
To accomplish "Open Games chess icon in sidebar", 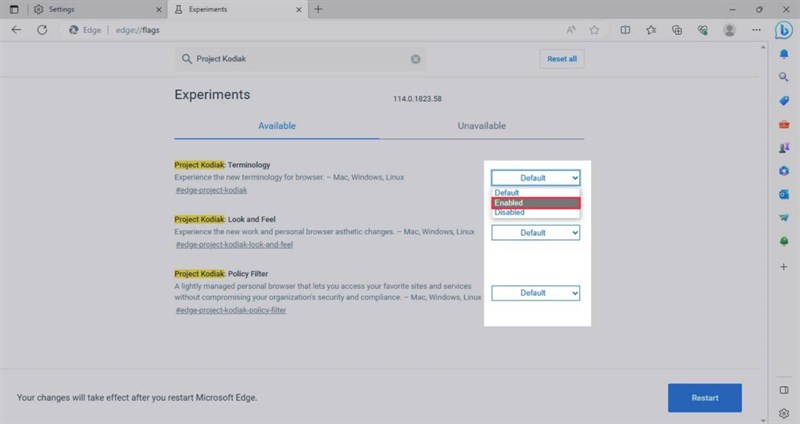I will [x=784, y=148].
